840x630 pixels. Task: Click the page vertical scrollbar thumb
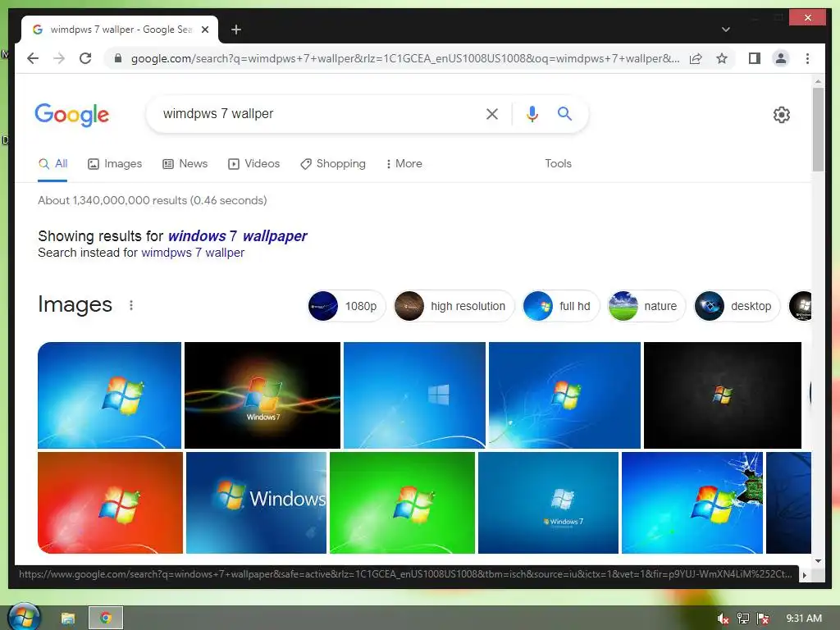[x=818, y=129]
